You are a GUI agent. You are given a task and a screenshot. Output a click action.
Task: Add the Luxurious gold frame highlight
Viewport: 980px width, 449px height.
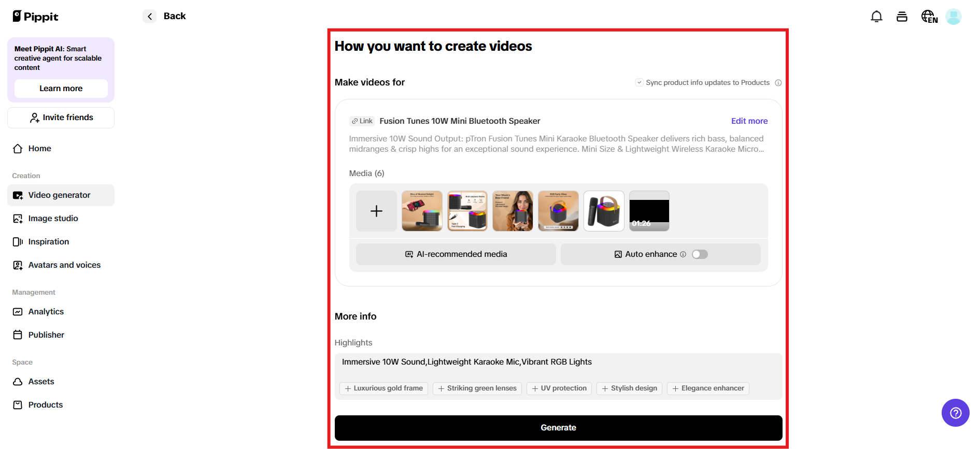coord(384,388)
